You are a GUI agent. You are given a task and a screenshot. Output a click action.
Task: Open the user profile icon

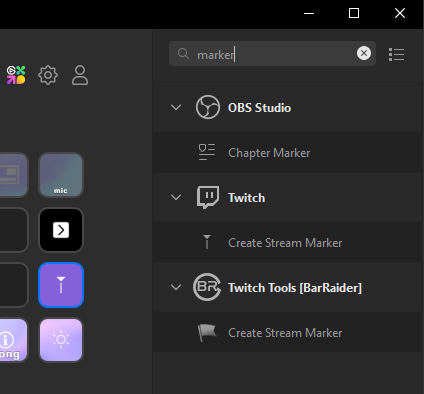[x=80, y=75]
